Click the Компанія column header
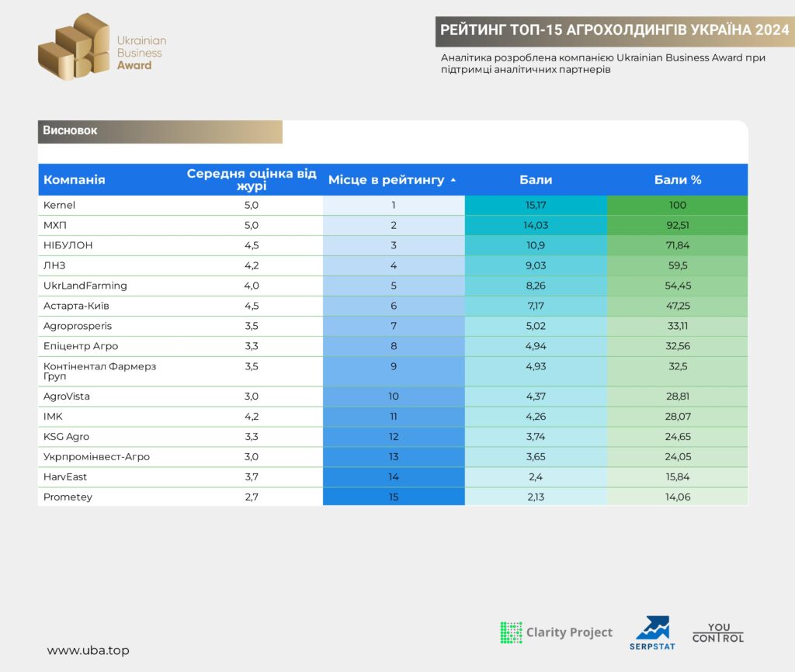Image resolution: width=795 pixels, height=672 pixels. tap(75, 180)
